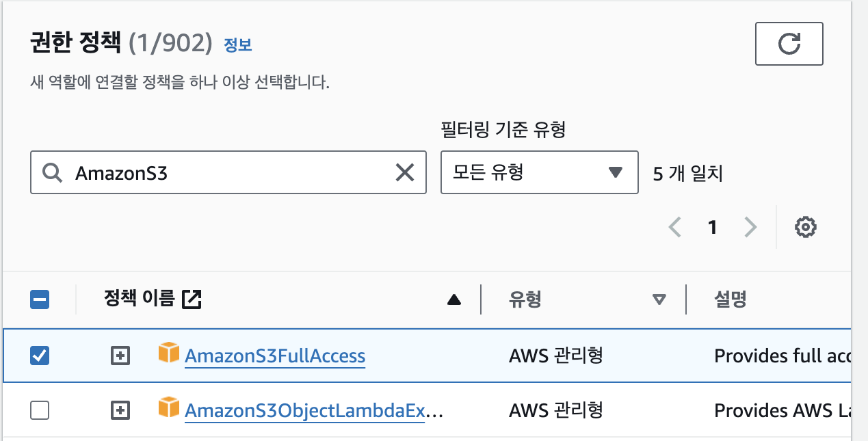Click the AmazonS3FullAccess policy box icon
Screen dimensions: 868x441
click(168, 354)
